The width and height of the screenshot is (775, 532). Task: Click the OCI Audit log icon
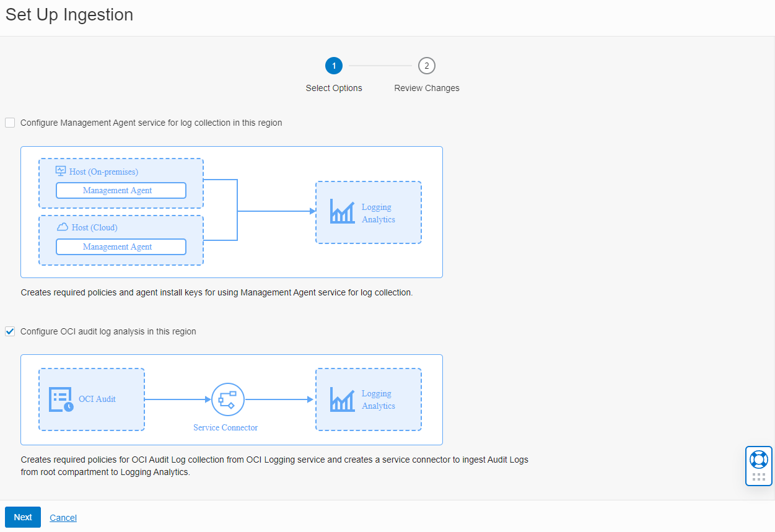61,399
